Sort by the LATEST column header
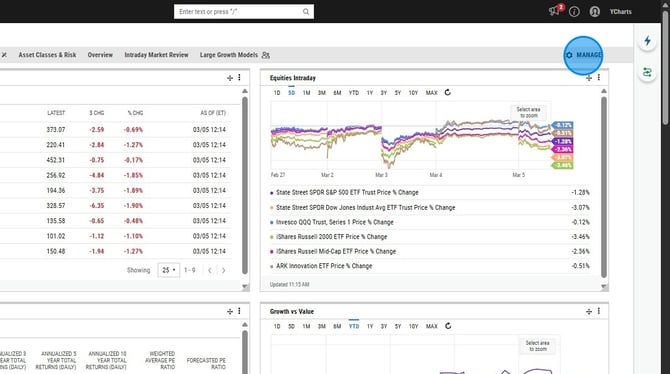The width and height of the screenshot is (670, 374). coord(56,113)
